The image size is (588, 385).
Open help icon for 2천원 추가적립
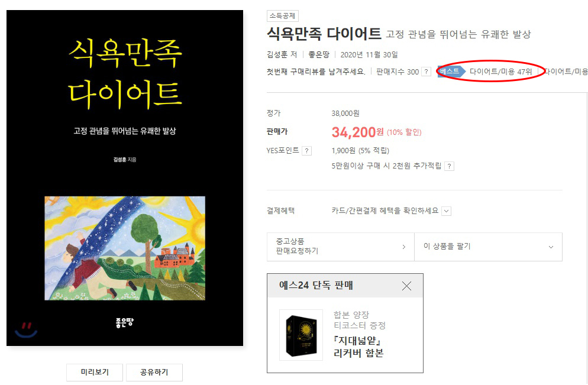tap(449, 166)
